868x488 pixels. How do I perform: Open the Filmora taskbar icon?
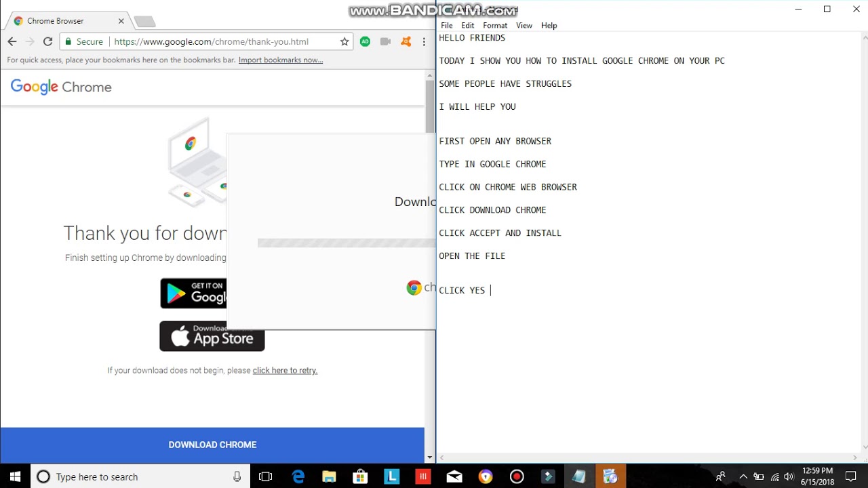tap(548, 476)
